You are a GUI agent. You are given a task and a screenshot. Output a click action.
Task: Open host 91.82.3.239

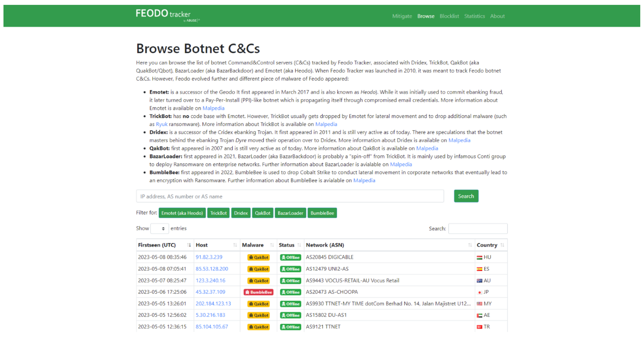click(209, 257)
